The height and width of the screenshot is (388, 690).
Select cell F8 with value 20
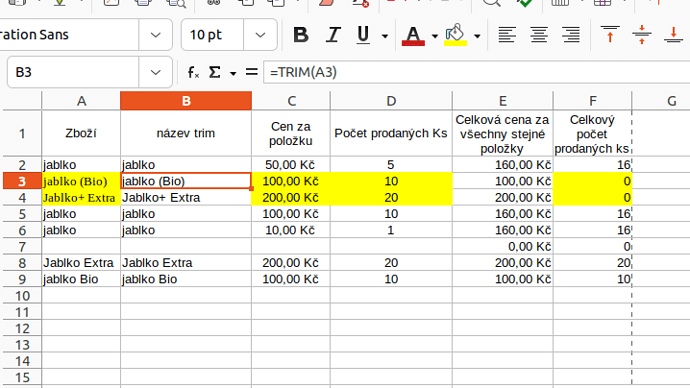(x=593, y=263)
